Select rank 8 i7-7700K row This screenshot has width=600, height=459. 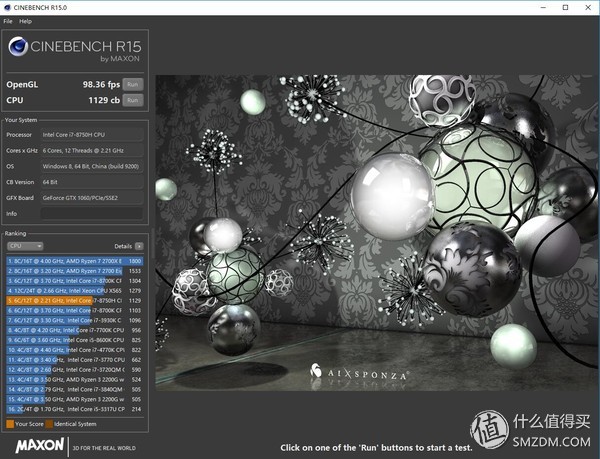pyautogui.click(x=75, y=330)
